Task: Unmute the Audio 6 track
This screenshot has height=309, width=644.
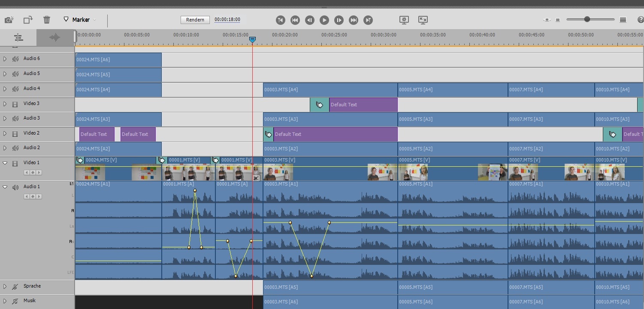Action: click(15, 59)
